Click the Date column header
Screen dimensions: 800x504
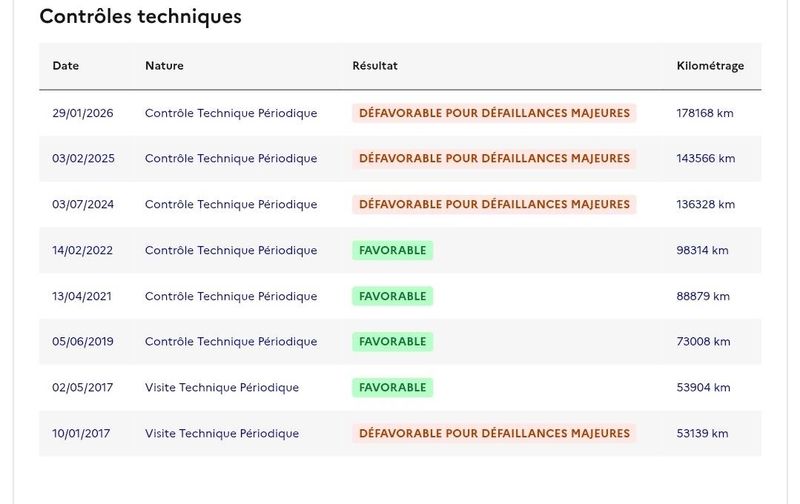(65, 65)
